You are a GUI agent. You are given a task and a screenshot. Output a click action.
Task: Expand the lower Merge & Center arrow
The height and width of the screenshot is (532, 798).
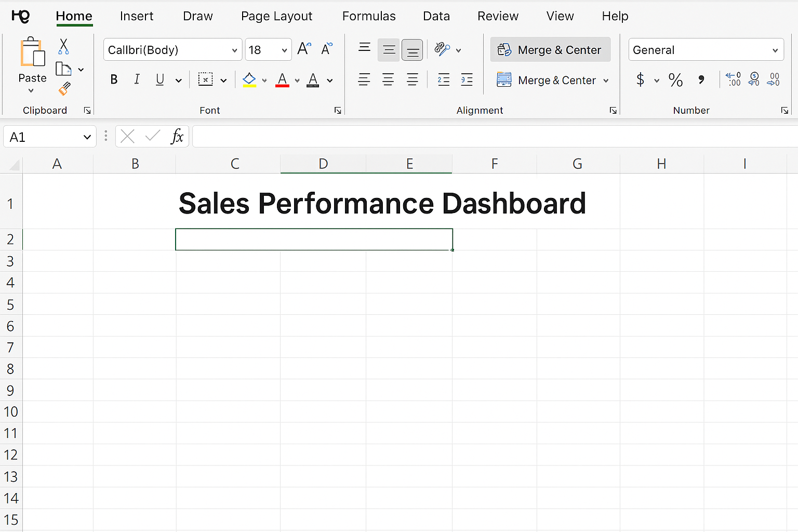(x=606, y=81)
